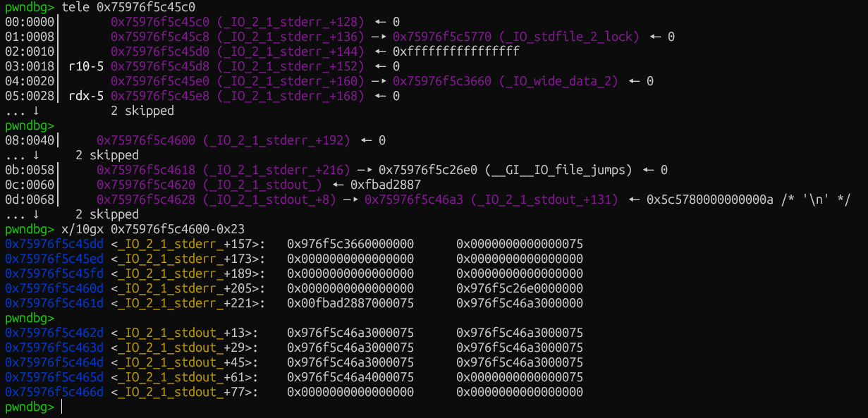This screenshot has width=868, height=418.
Task: Click the _IO_2_1_stderr_+216 symbol label
Action: click(x=276, y=170)
